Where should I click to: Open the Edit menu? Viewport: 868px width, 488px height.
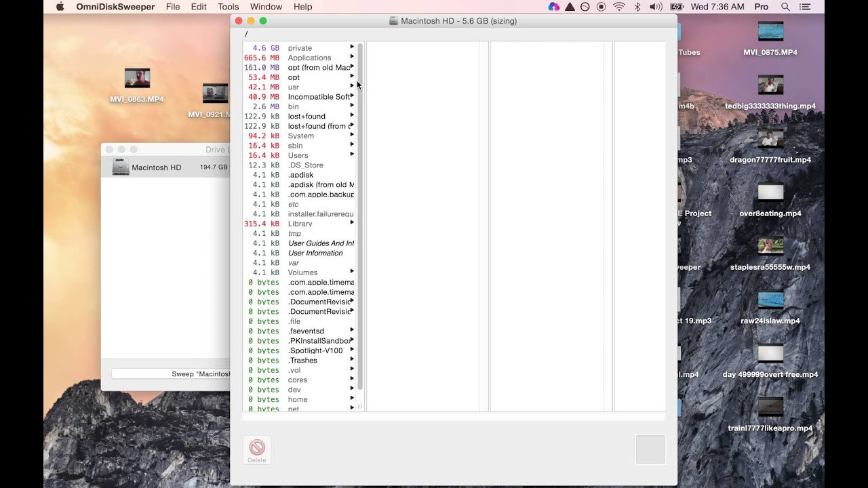pyautogui.click(x=199, y=7)
